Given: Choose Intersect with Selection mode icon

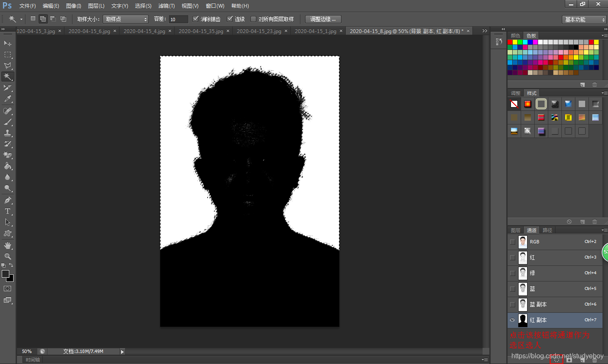Looking at the screenshot, I should pyautogui.click(x=63, y=19).
